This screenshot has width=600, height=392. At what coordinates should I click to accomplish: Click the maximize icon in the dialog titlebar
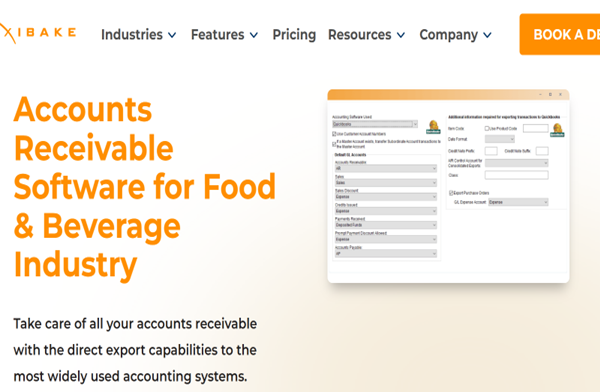(x=550, y=95)
